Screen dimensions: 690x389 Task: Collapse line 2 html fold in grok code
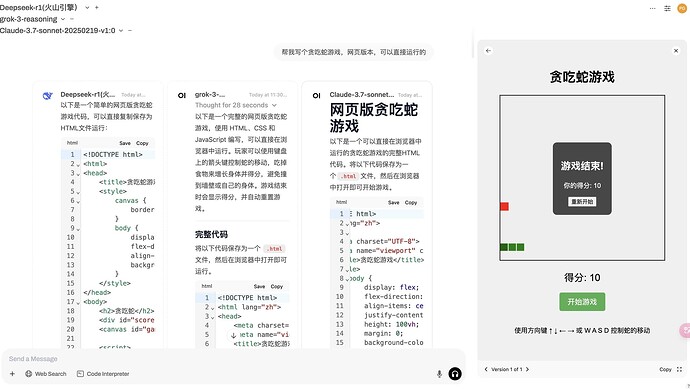pos(213,308)
